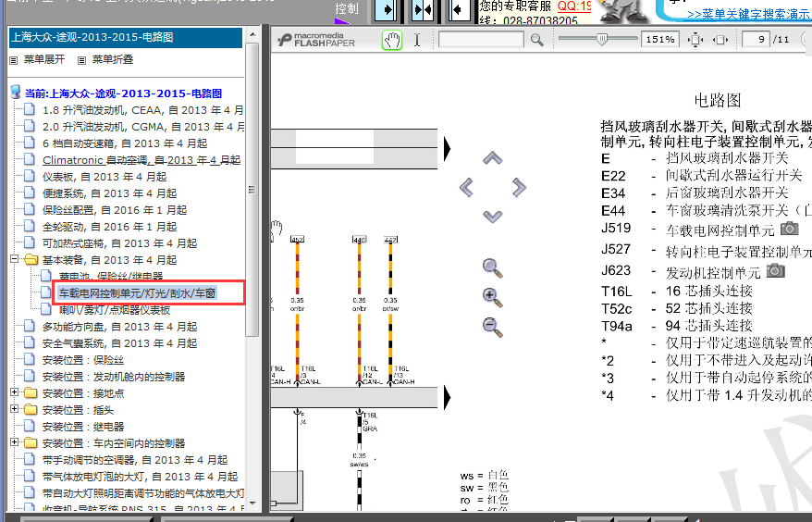The width and height of the screenshot is (812, 522).
Task: Click the zoom out magnifier with minus
Action: point(493,327)
